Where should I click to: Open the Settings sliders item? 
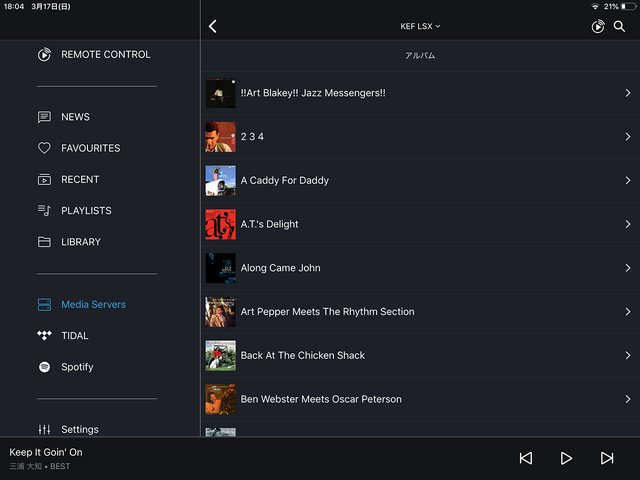79,429
